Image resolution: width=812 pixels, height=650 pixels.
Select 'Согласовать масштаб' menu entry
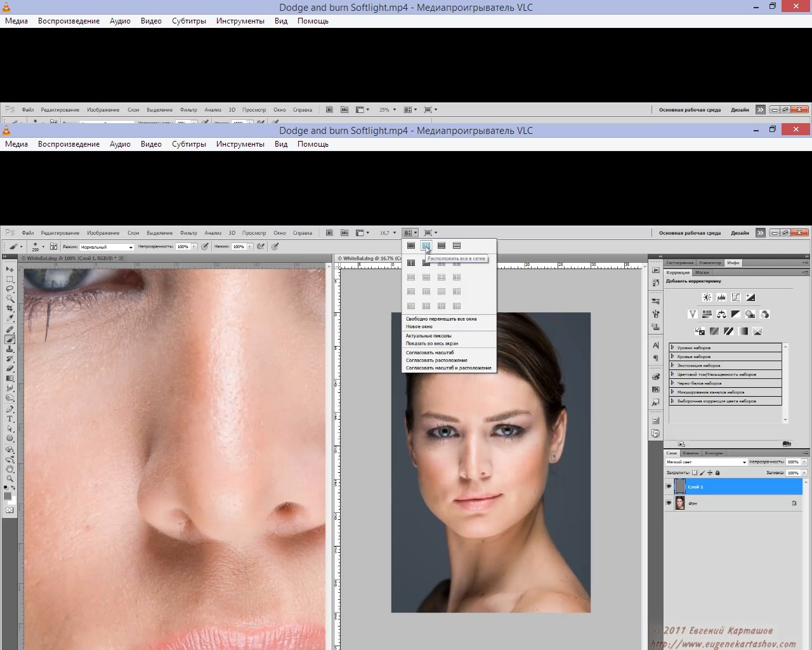tap(430, 353)
